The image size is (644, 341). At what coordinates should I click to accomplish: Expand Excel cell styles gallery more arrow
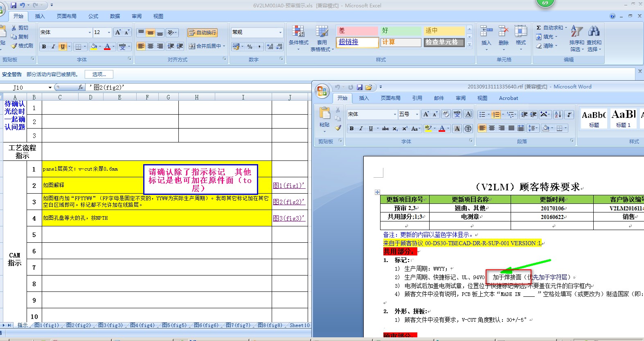[469, 45]
